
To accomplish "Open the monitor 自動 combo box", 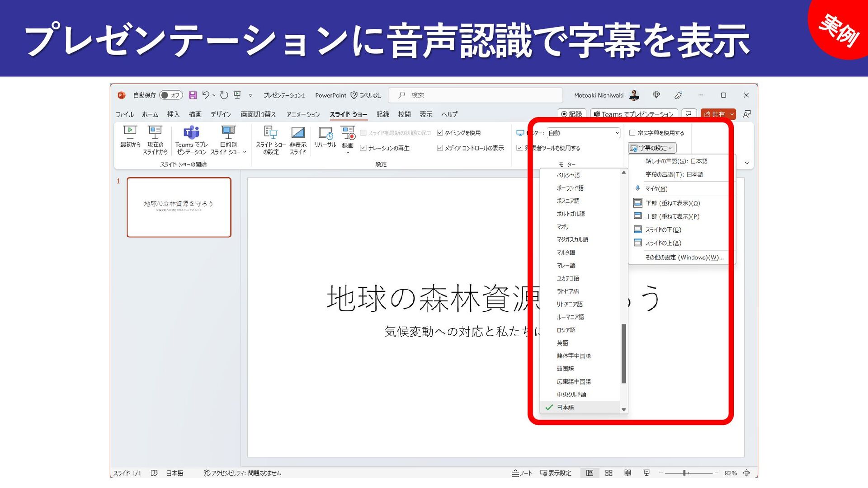I will pyautogui.click(x=583, y=133).
